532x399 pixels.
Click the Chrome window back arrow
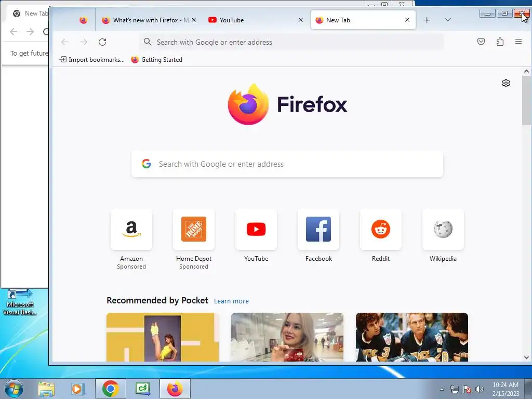tap(14, 32)
